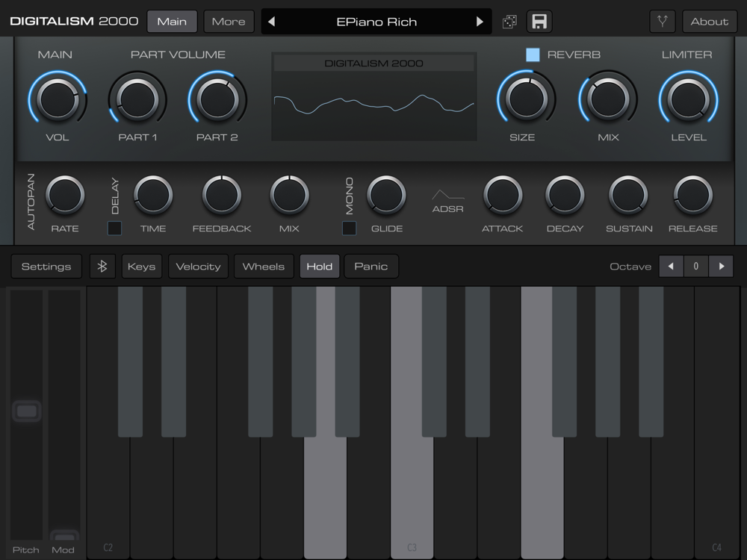Click the reverb MIX knob
Image resolution: width=747 pixels, height=560 pixels.
click(x=608, y=99)
